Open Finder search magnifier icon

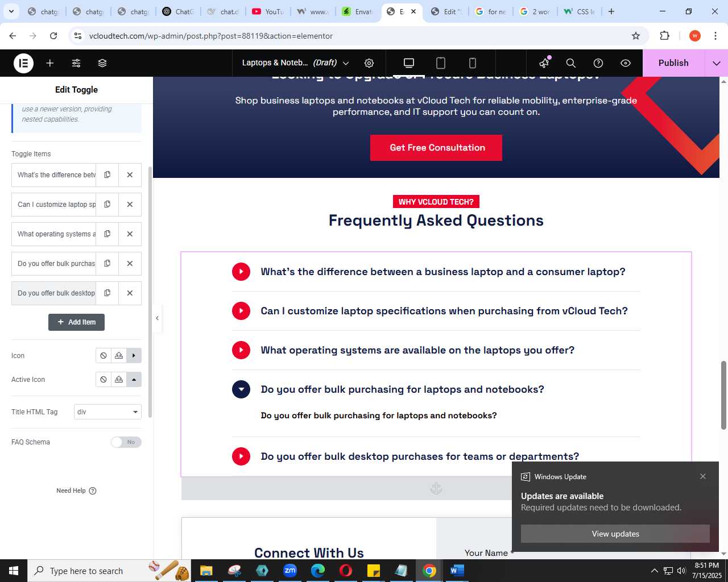point(571,63)
